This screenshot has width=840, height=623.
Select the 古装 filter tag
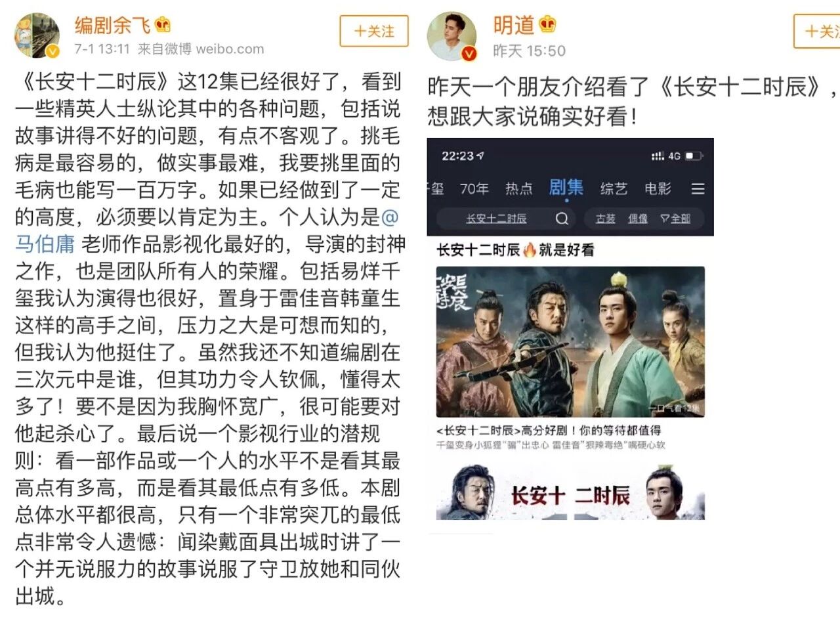point(605,219)
